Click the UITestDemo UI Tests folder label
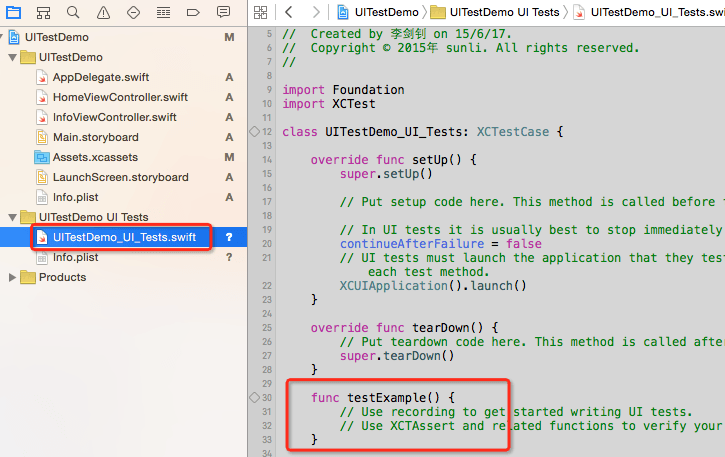 pyautogui.click(x=93, y=217)
